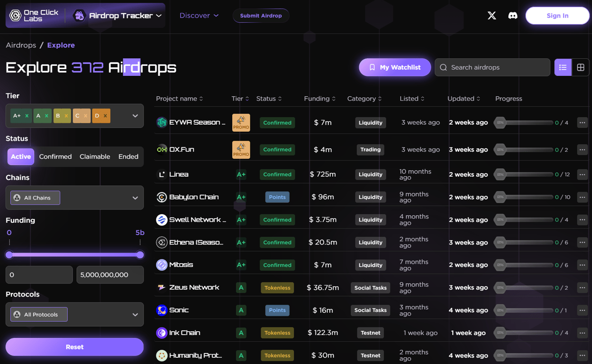
Task: Click the search magnifier in search airdrops
Action: coord(443,67)
